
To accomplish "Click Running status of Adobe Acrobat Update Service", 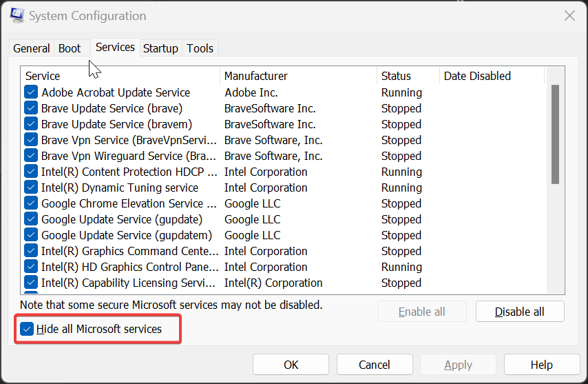I will click(401, 92).
